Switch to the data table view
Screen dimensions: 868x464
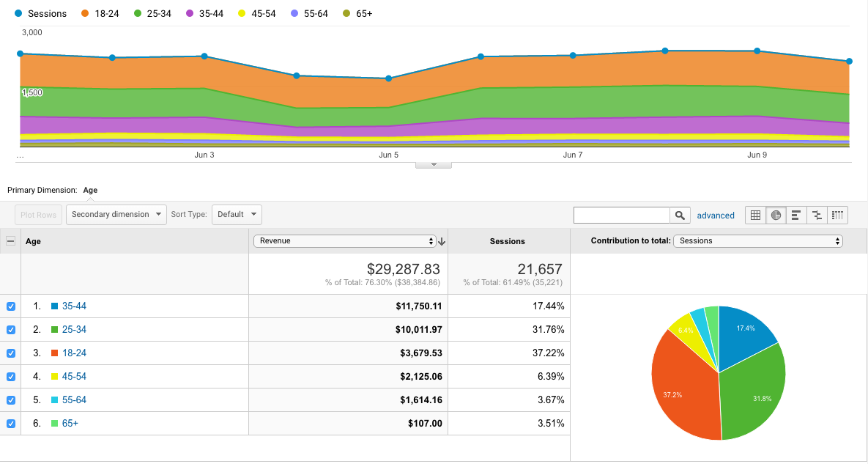tap(755, 215)
